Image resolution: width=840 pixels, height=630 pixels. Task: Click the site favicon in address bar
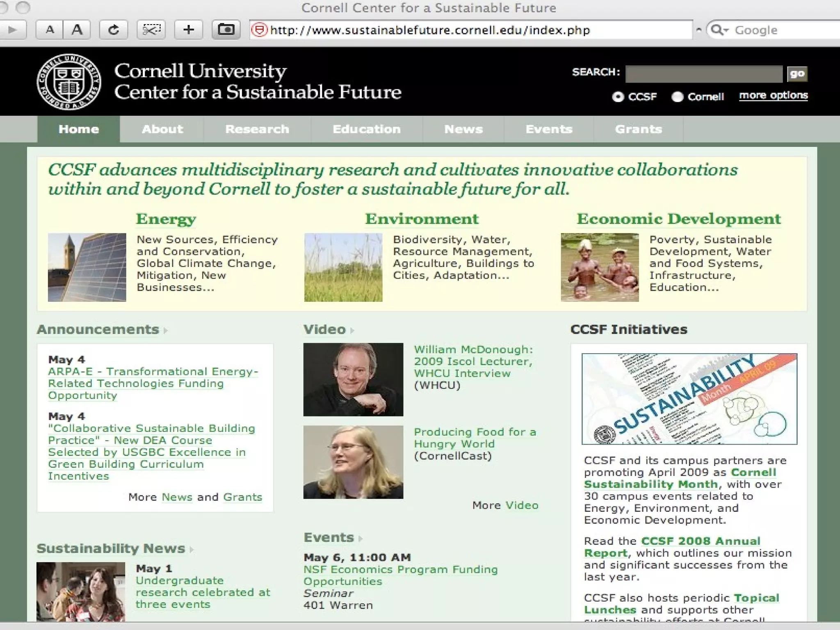(x=259, y=30)
